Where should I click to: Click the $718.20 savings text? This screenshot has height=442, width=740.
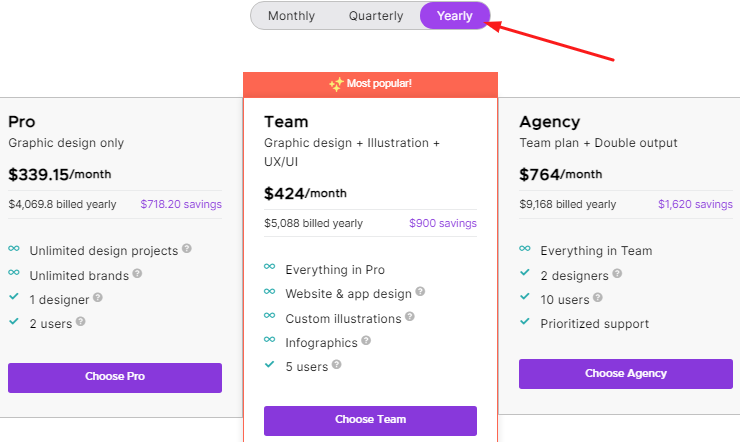(181, 204)
